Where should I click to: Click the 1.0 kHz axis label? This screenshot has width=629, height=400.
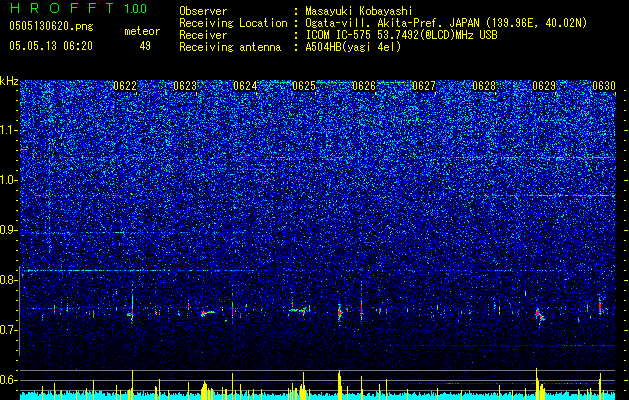(8, 180)
